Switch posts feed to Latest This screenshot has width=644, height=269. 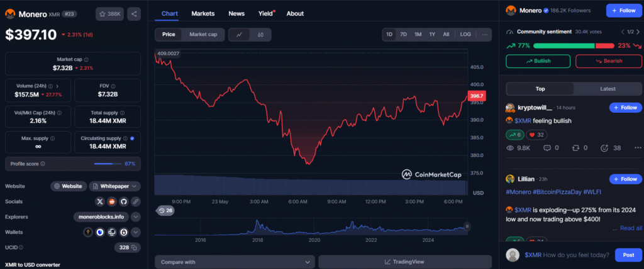[x=608, y=89]
